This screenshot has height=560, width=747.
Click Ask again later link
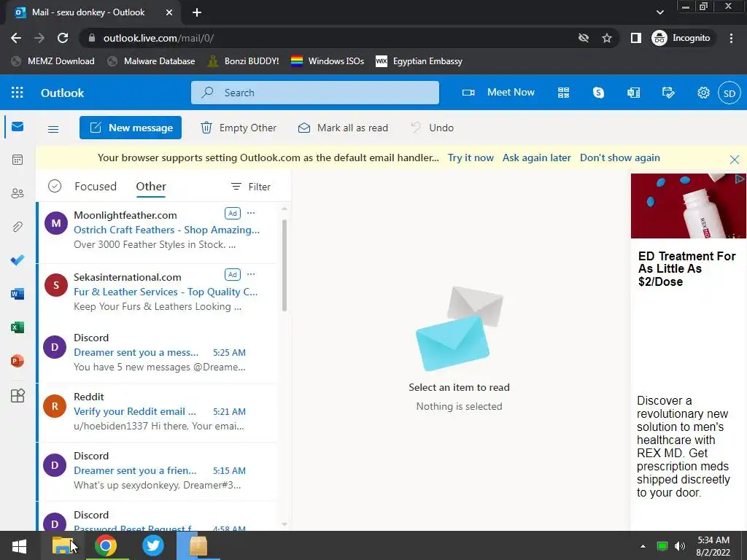pos(536,157)
